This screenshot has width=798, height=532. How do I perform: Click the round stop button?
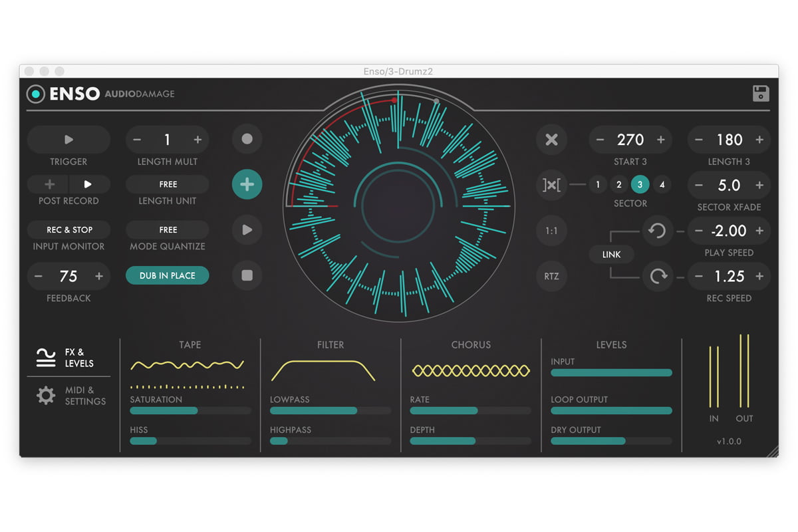[247, 275]
